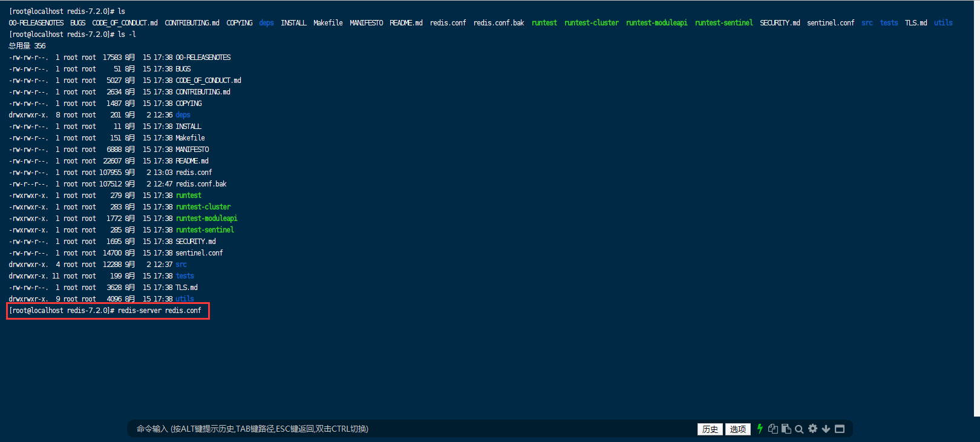Click the utils directory row in the long listing
The image size is (980, 442).
click(x=101, y=299)
